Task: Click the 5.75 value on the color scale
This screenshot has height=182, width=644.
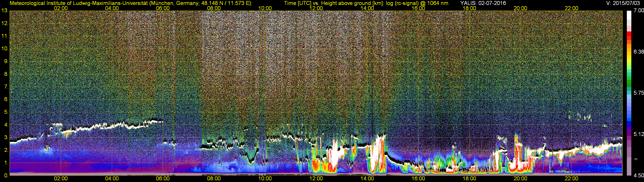Action: 638,93
